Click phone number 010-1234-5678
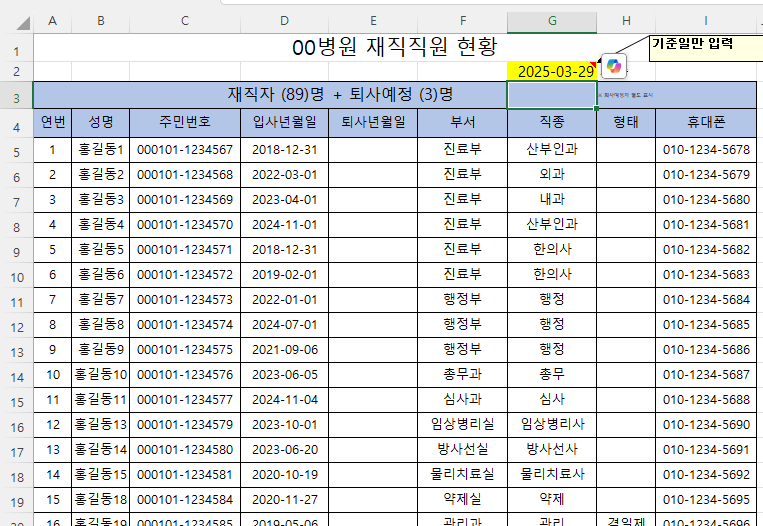763x526 pixels. (706, 149)
